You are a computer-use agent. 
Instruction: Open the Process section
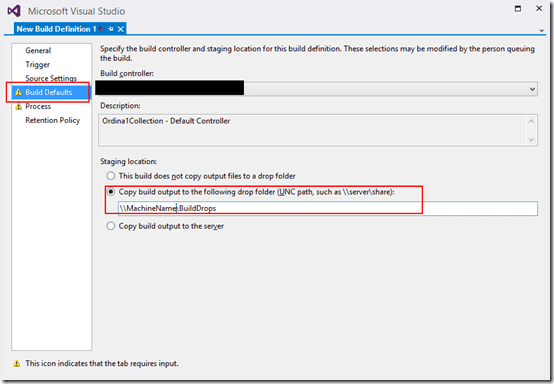38,106
